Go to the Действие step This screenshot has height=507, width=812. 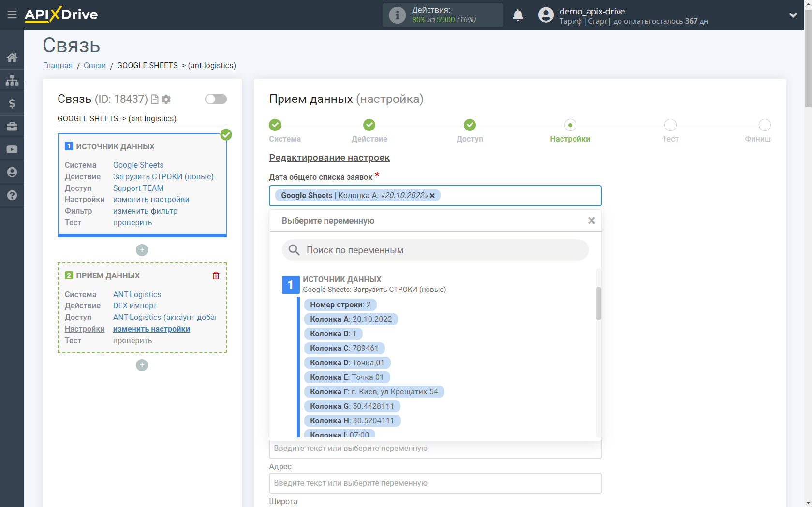point(369,125)
